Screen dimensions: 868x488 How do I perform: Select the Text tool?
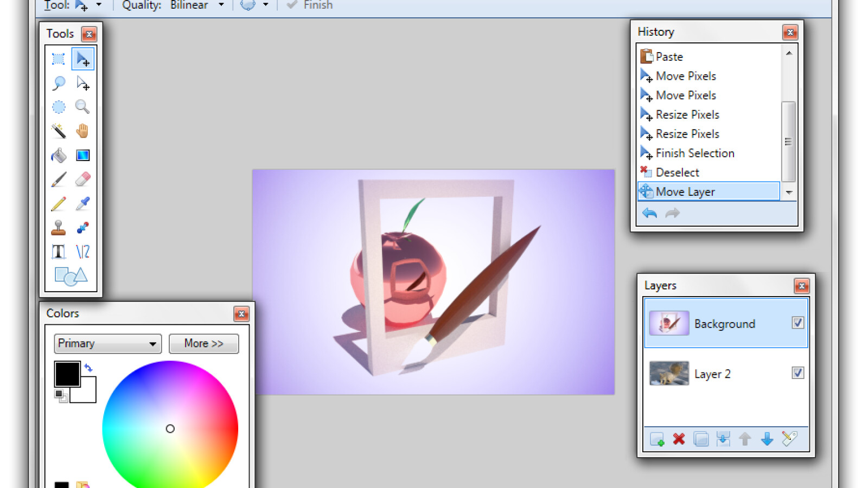click(59, 252)
